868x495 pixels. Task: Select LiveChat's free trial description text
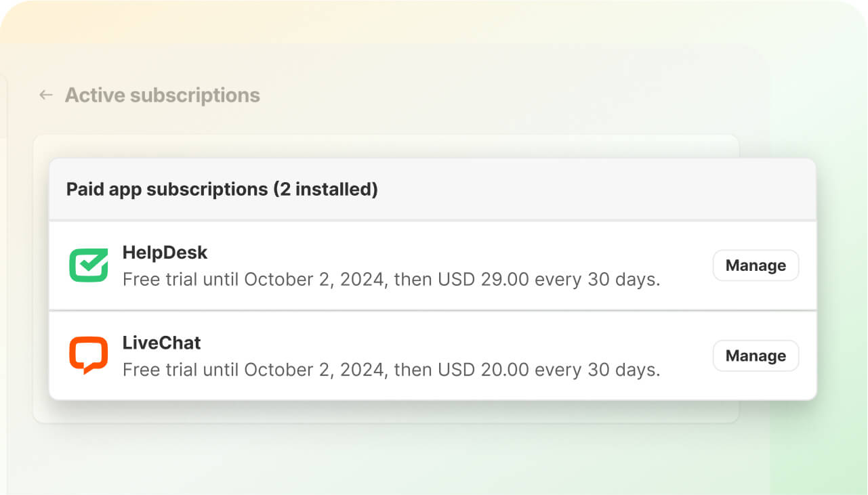pyautogui.click(x=391, y=370)
